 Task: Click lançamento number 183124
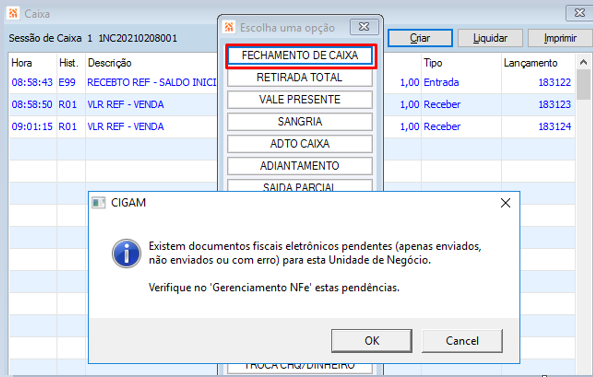pos(555,127)
